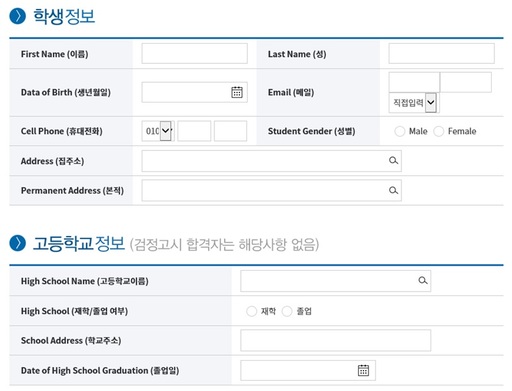The width and height of the screenshot is (512, 391).
Task: Click the email domain input box
Action: tap(466, 82)
